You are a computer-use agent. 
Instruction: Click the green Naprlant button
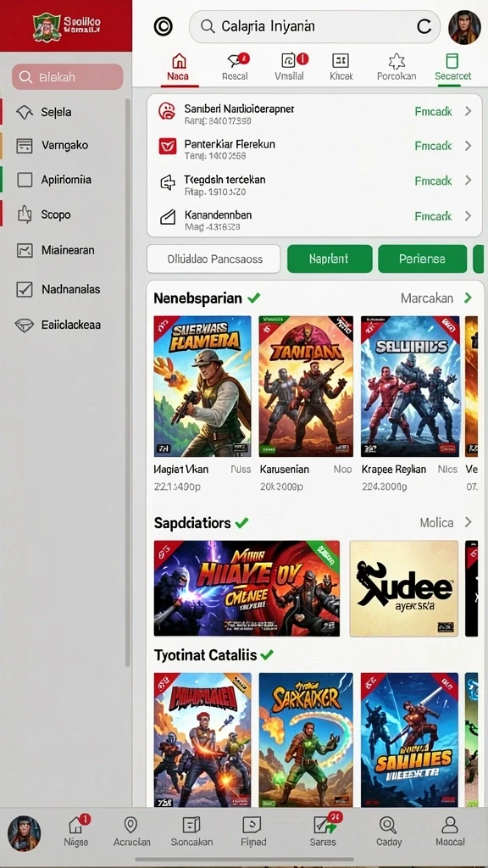click(330, 259)
